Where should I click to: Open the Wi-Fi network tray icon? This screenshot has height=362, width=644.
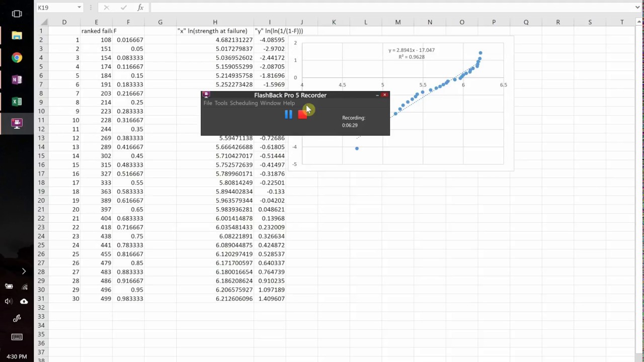tap(25, 287)
